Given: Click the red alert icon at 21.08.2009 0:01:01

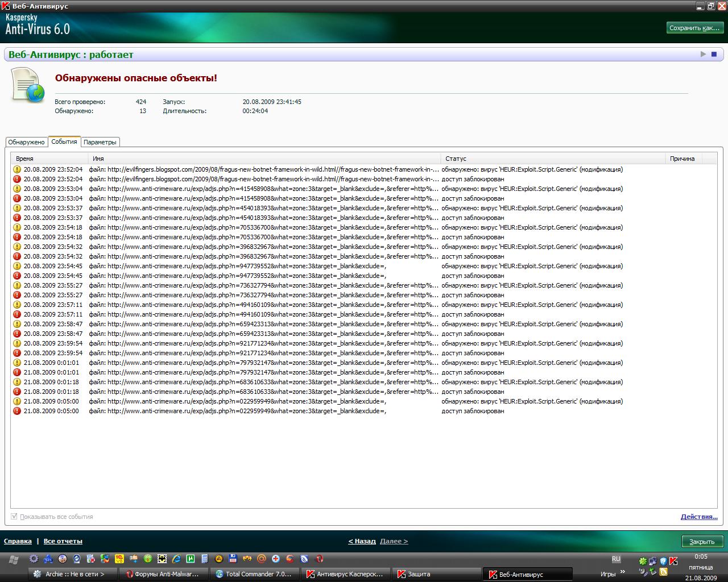Looking at the screenshot, I should (17, 372).
